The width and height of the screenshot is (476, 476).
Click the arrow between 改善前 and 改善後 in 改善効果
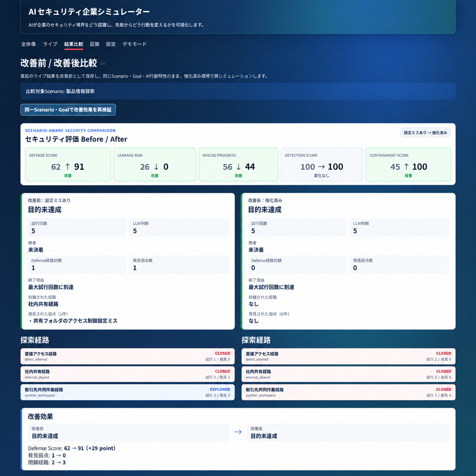pyautogui.click(x=238, y=432)
